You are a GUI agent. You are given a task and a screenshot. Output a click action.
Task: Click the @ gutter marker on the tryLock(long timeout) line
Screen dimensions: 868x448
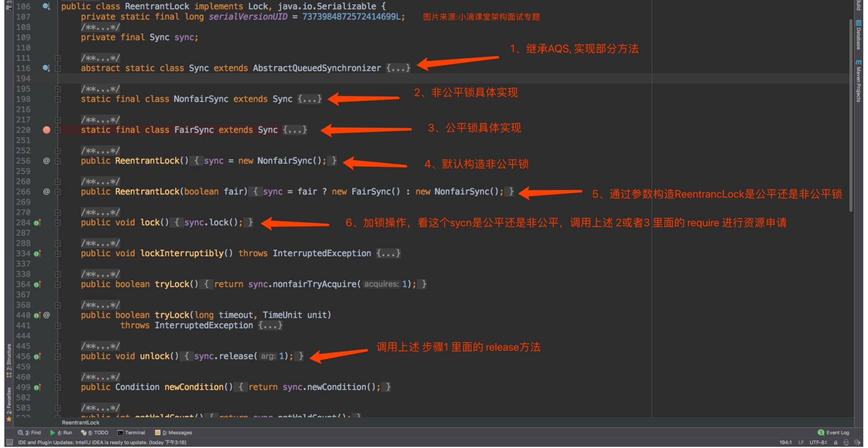click(x=47, y=315)
